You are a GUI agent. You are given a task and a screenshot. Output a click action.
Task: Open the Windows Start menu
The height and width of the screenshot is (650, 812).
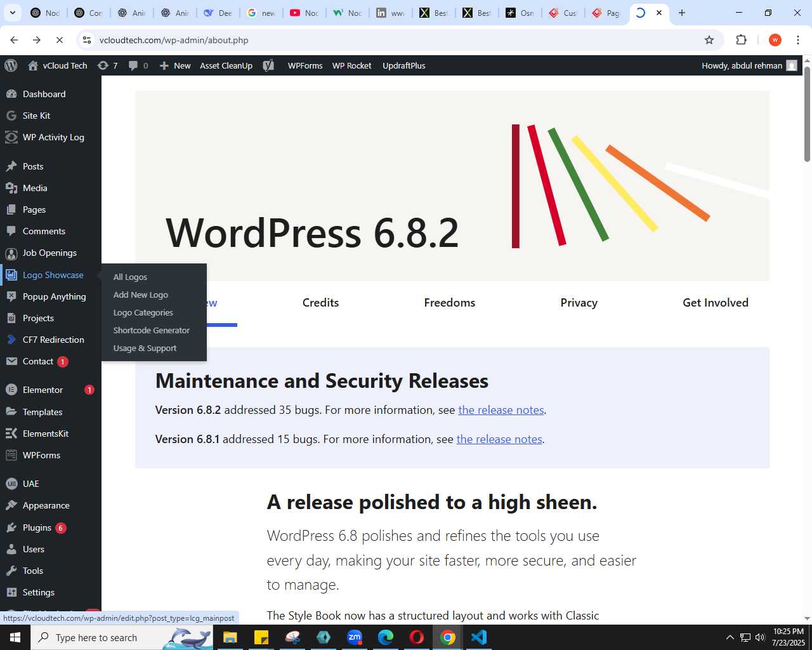(15, 637)
